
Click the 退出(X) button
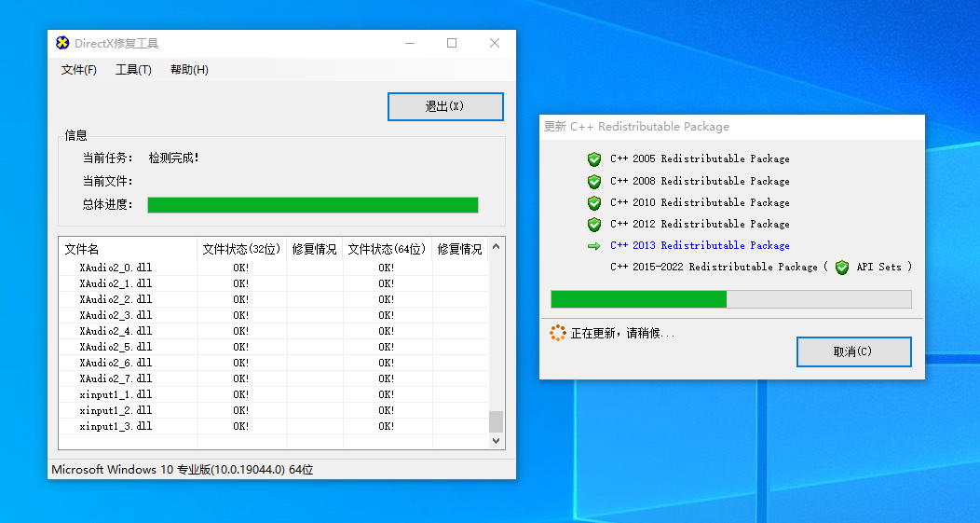click(445, 106)
